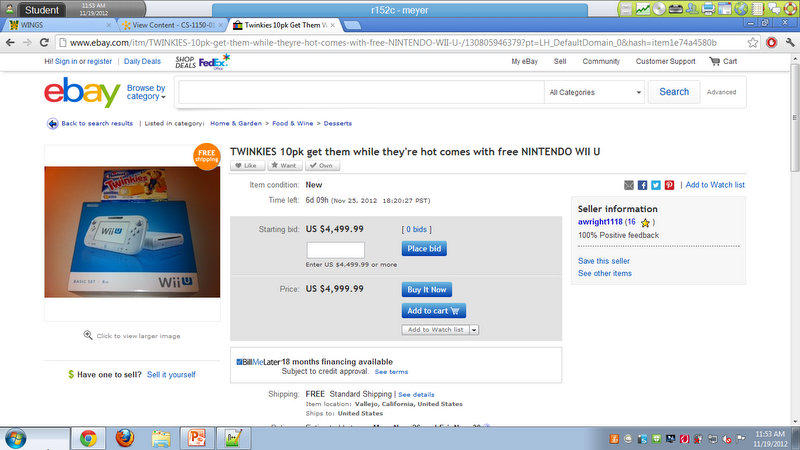This screenshot has height=450, width=800.
Task: Toggle the Want button on listing
Action: [x=284, y=165]
